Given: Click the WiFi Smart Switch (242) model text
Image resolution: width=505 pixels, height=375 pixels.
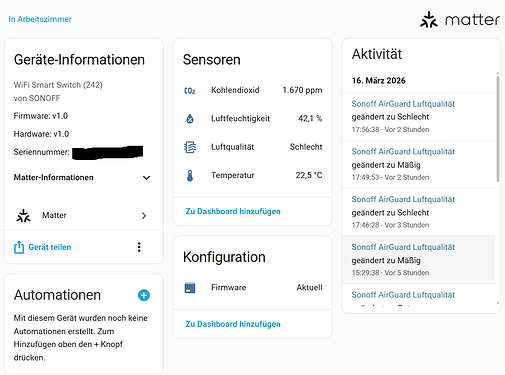Looking at the screenshot, I should click(x=58, y=85).
